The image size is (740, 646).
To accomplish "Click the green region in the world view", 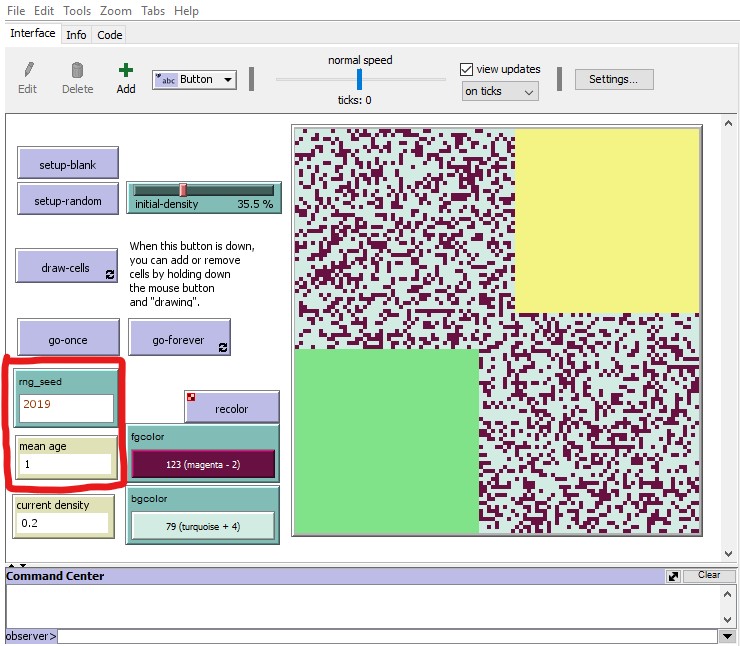I will pyautogui.click(x=387, y=441).
